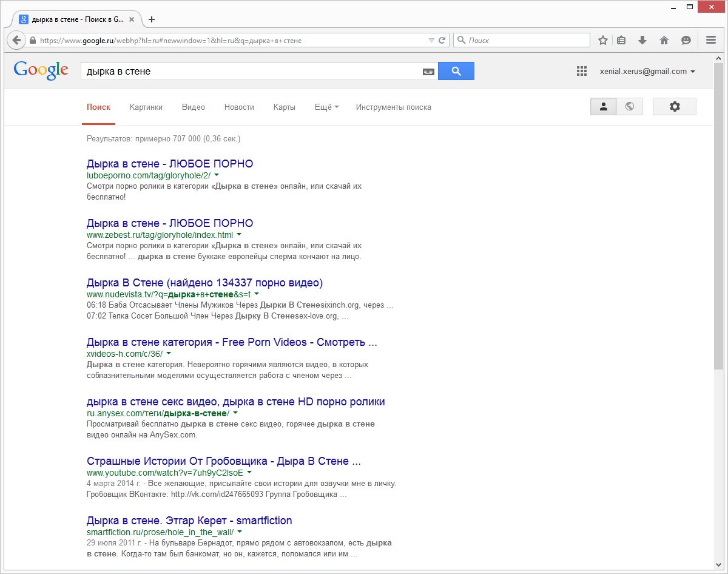Click the smiley chat icon in toolbar
This screenshot has width=728, height=574.
point(686,40)
